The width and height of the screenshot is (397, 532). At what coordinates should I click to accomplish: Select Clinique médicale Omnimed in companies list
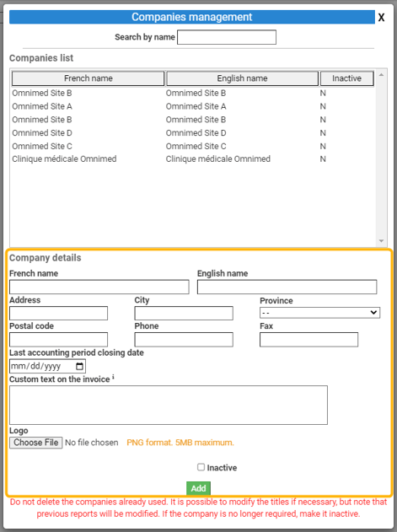coord(193,159)
